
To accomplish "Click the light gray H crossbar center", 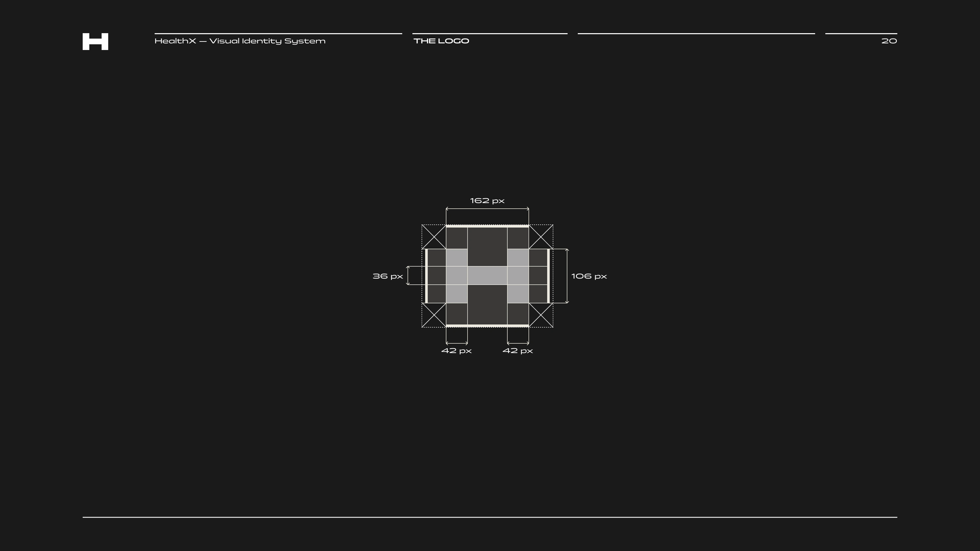I will point(487,275).
